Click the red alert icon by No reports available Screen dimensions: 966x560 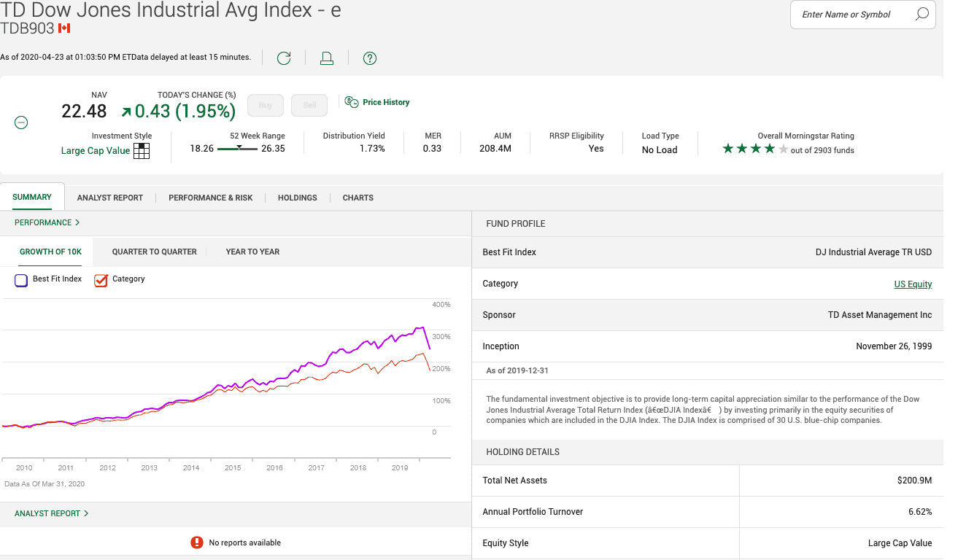pos(197,542)
